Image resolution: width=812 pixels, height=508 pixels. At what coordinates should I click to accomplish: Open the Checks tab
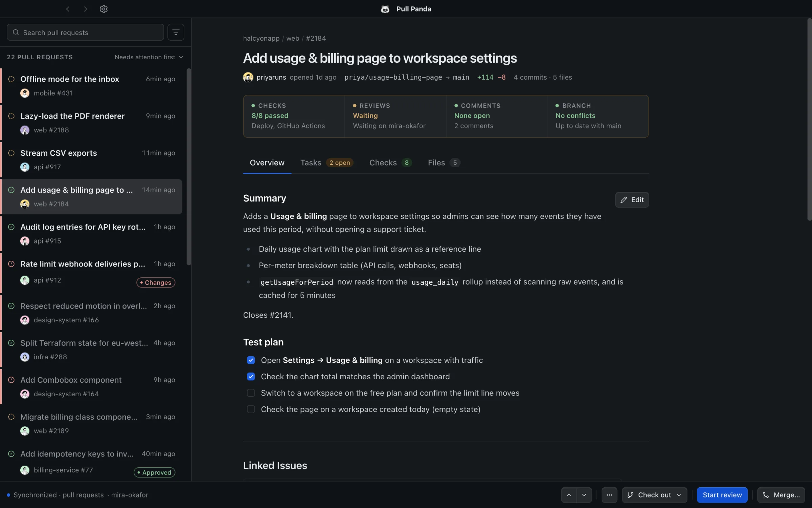click(x=390, y=163)
